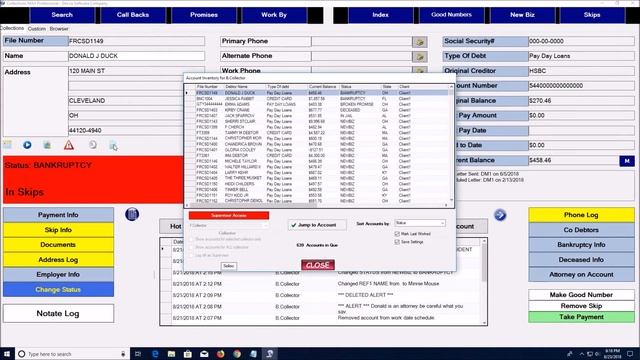Click the Current Balance column header in inventory

pyautogui.click(x=322, y=87)
